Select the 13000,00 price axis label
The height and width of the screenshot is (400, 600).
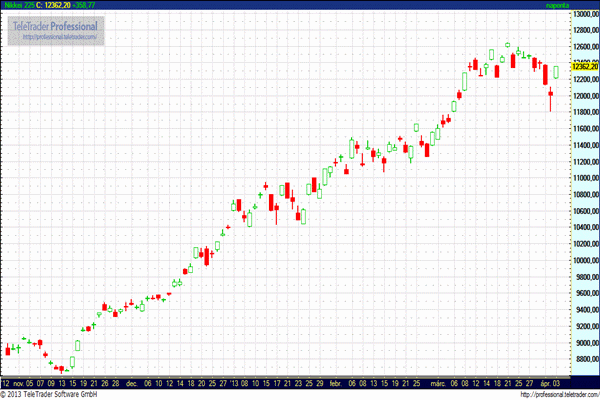pyautogui.click(x=584, y=13)
